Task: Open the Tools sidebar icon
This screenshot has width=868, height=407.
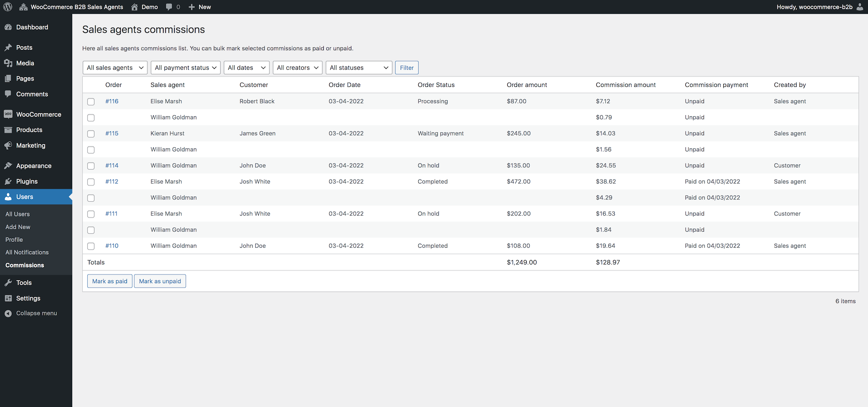Action: click(9, 282)
